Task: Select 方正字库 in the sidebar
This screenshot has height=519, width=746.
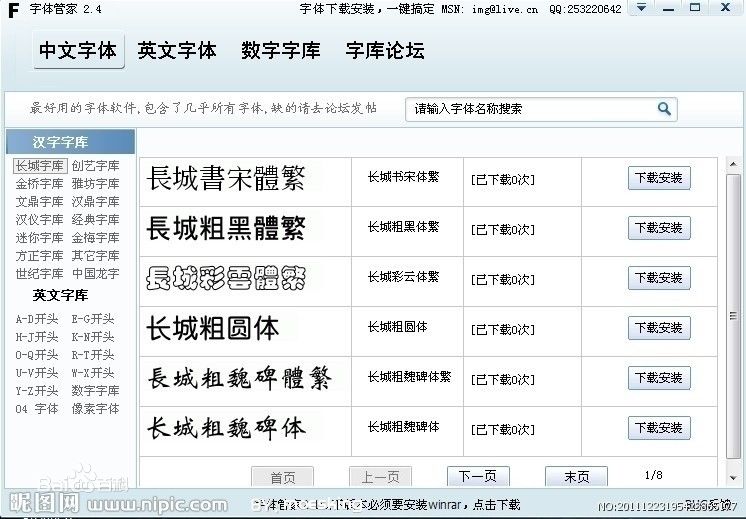Action: [x=39, y=256]
